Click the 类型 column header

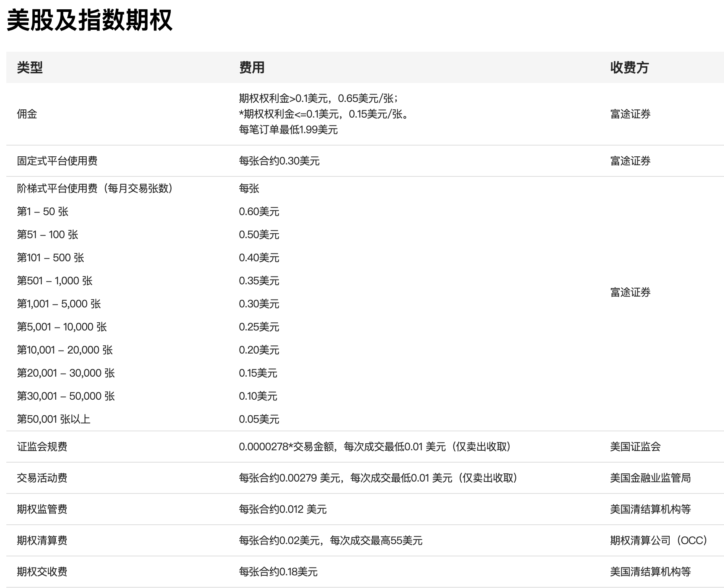pyautogui.click(x=30, y=67)
